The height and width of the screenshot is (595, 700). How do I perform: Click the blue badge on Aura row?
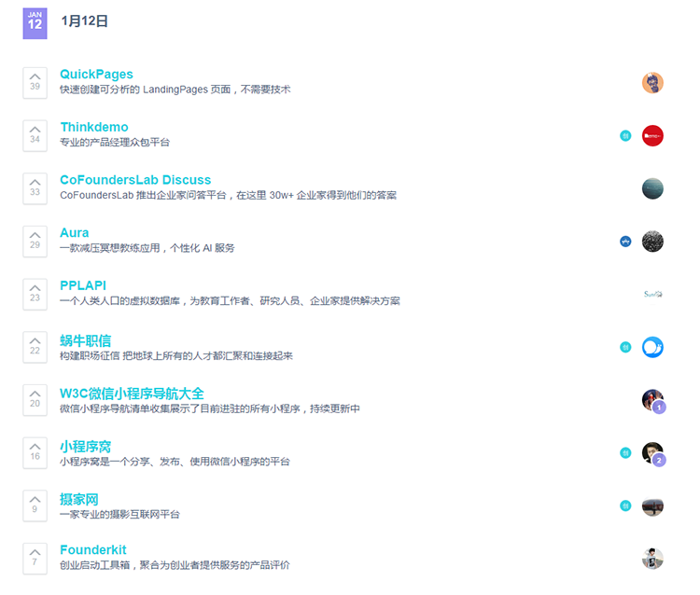pos(625,242)
